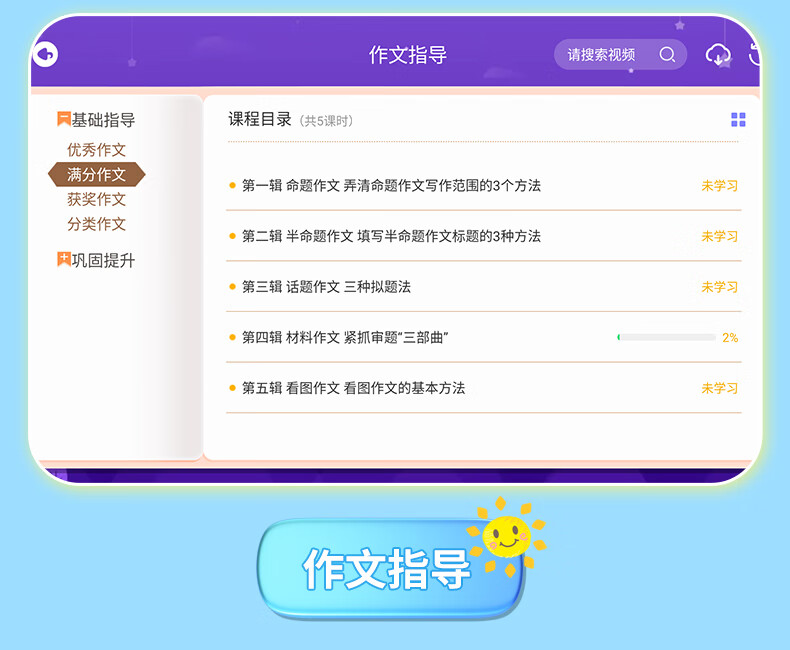Click the refresh icon at top right
The height and width of the screenshot is (650, 790).
(754, 54)
